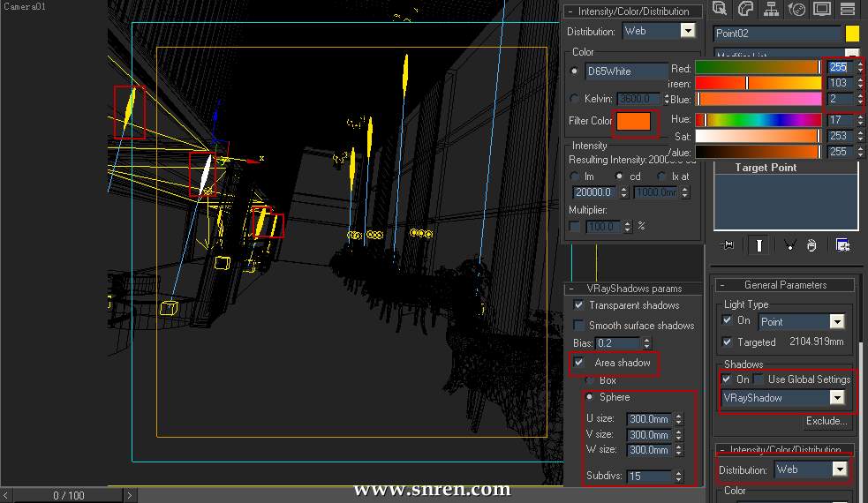868x503 pixels.
Task: Click the Exclude... button
Action: pyautogui.click(x=826, y=421)
